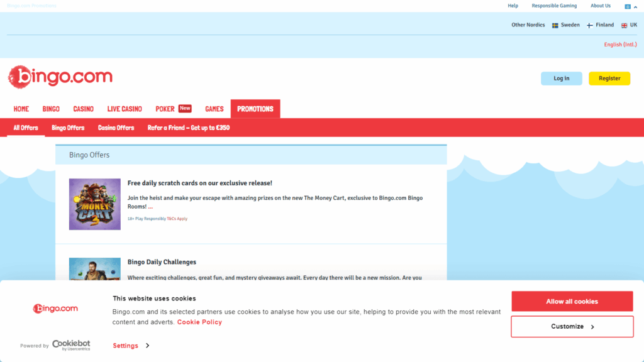Open the Refer a Friend tab
Screen dimensions: 644x362
tap(188, 128)
